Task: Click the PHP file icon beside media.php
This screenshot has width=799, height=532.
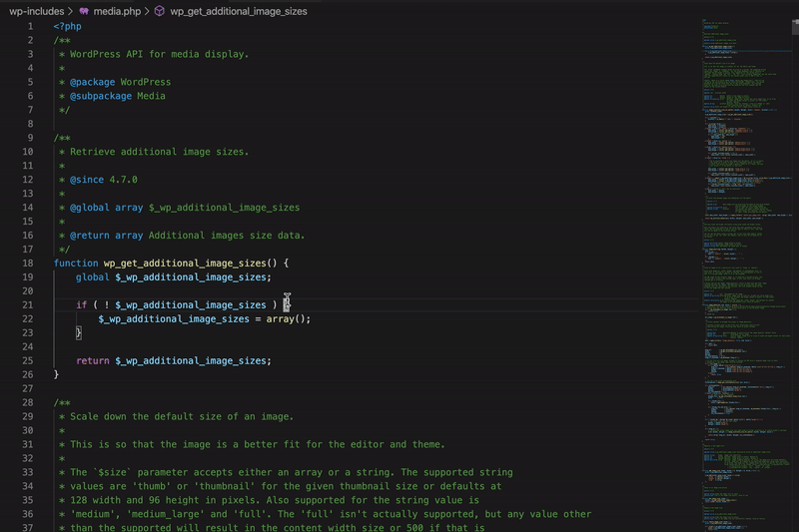Action: 84,11
